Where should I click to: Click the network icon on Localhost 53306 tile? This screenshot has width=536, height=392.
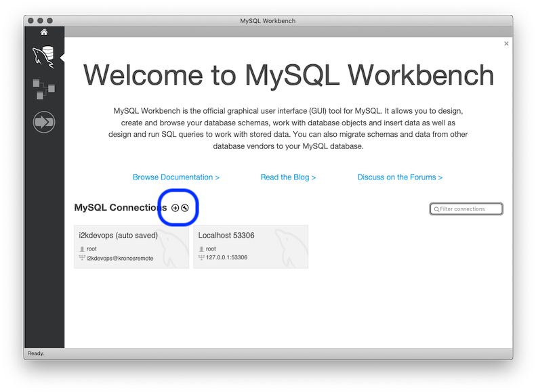tap(201, 257)
